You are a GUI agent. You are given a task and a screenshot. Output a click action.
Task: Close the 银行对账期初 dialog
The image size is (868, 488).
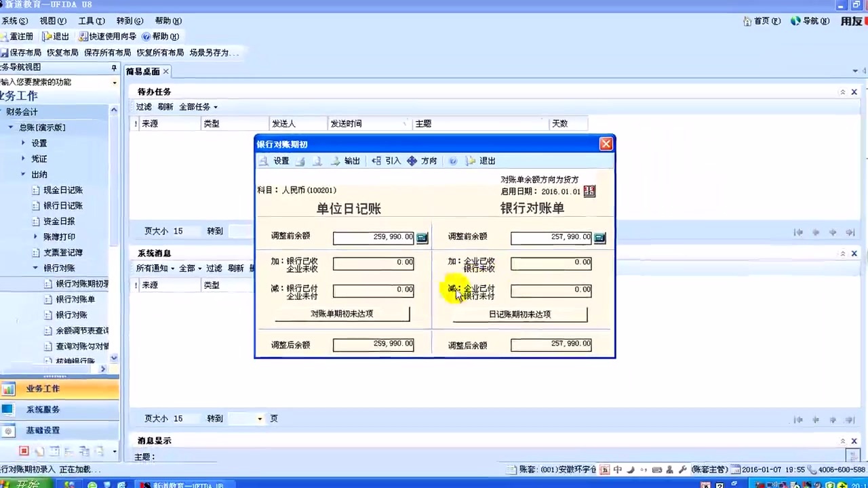(606, 144)
